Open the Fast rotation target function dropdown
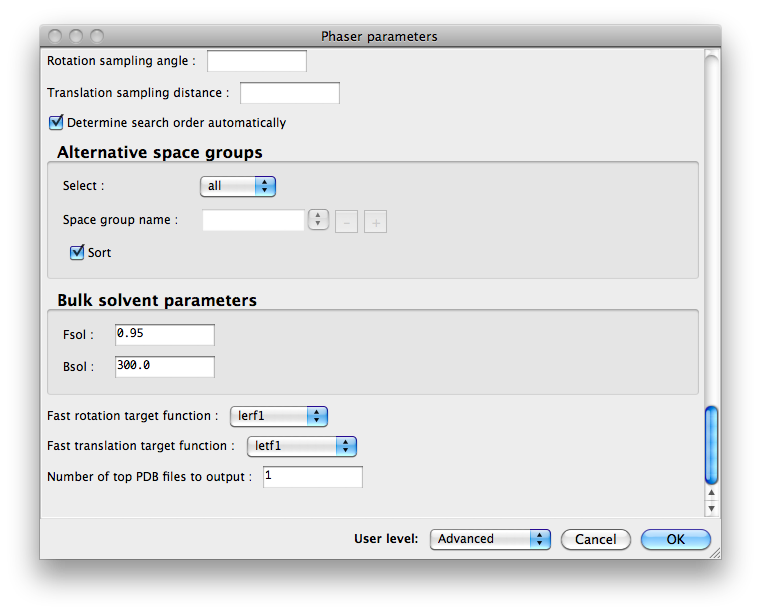Screen dimensions: 761x614 point(278,416)
